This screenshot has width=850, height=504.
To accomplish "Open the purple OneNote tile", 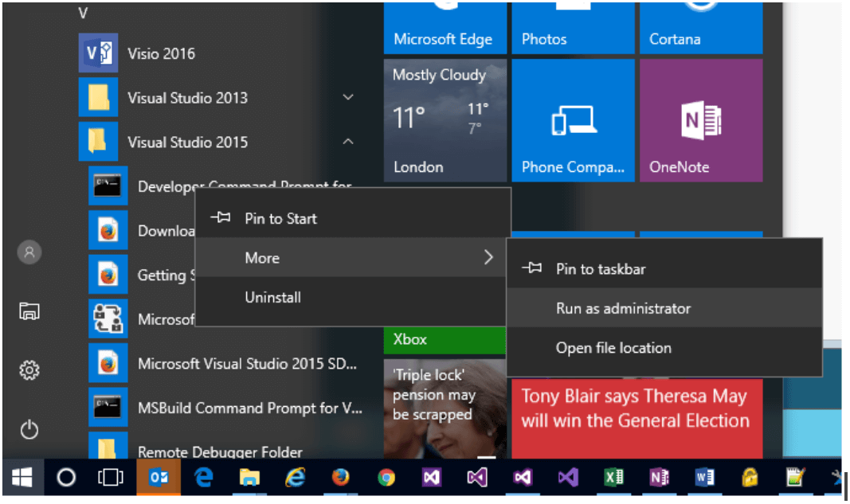I will [x=700, y=120].
